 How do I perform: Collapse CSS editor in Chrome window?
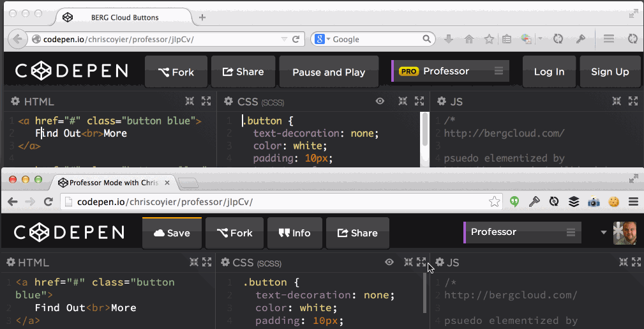pyautogui.click(x=408, y=262)
